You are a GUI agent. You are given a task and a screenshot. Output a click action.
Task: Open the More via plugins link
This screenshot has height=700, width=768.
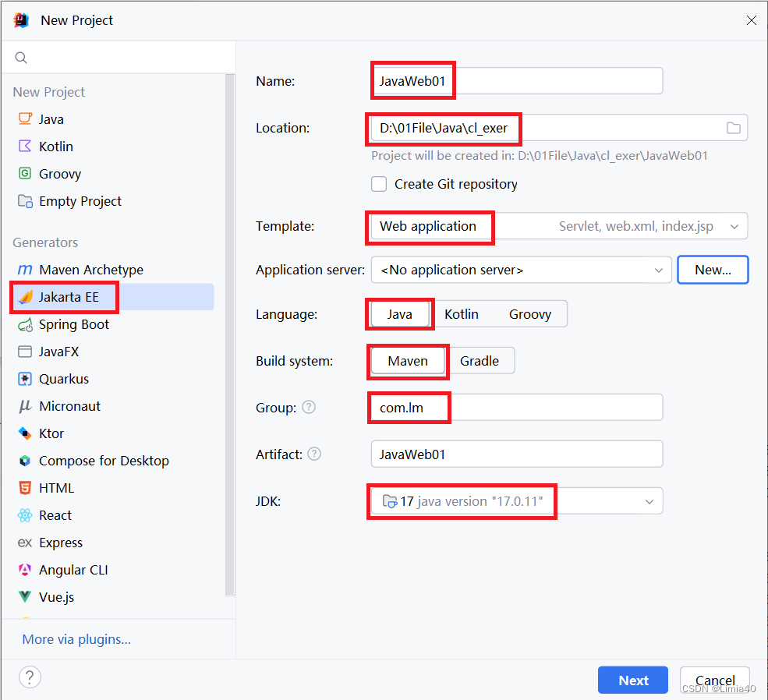click(x=76, y=639)
